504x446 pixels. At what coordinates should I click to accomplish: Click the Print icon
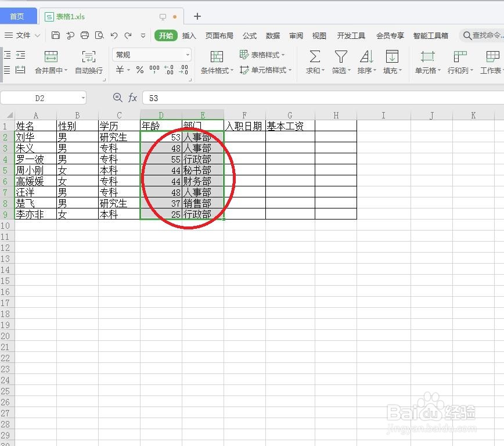85,35
